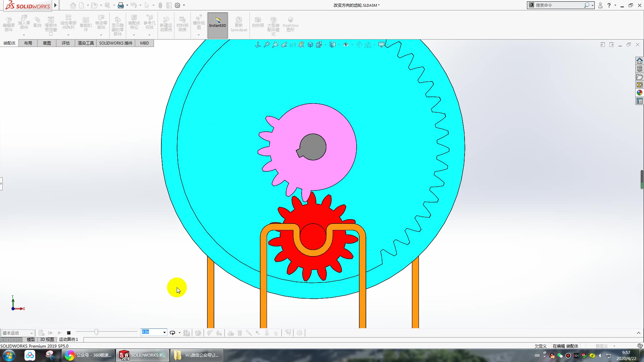
Task: Click the Previous View icon
Action: 284,45
